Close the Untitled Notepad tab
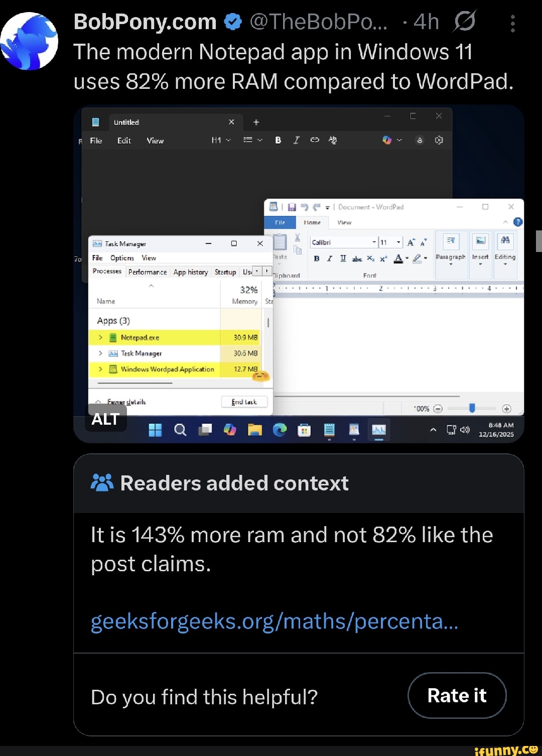Screen dimensions: 542x756 [x=231, y=122]
